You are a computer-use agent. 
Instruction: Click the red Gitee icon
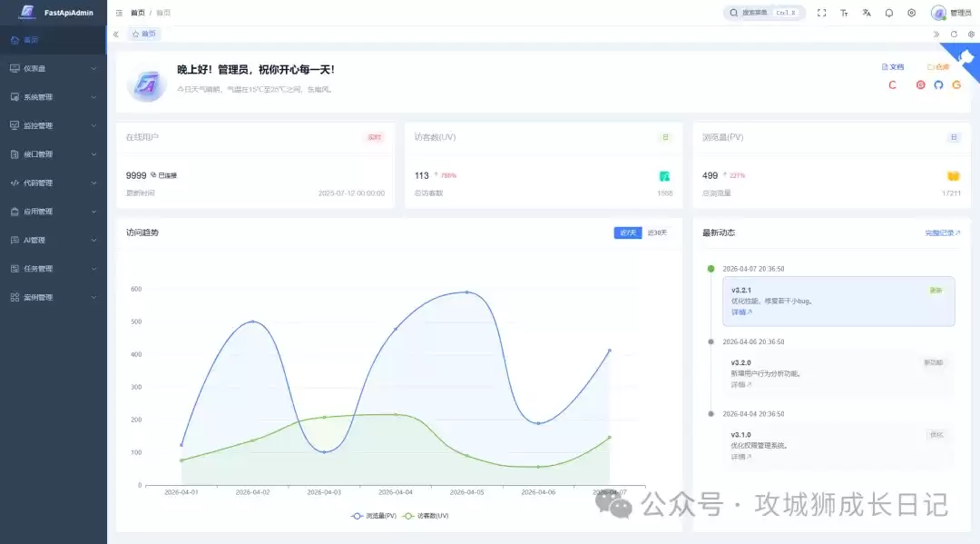point(920,84)
